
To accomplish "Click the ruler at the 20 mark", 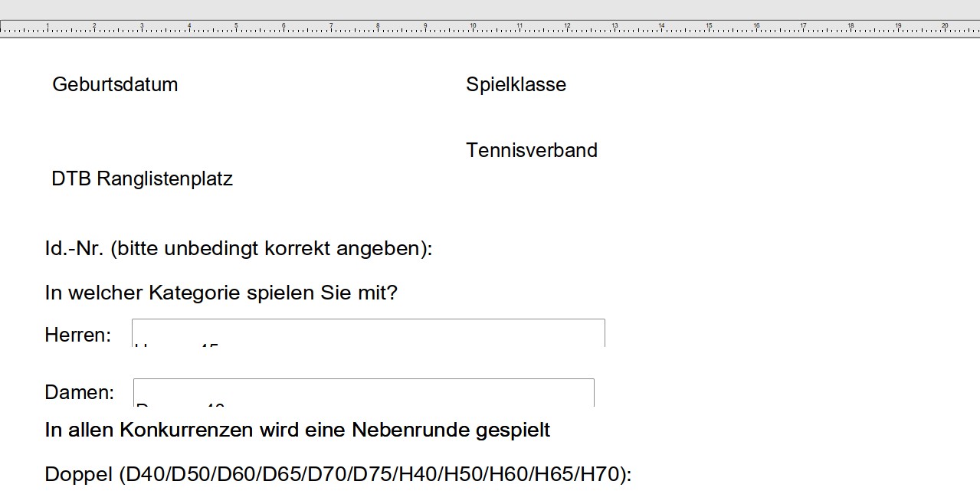I will pyautogui.click(x=945, y=28).
